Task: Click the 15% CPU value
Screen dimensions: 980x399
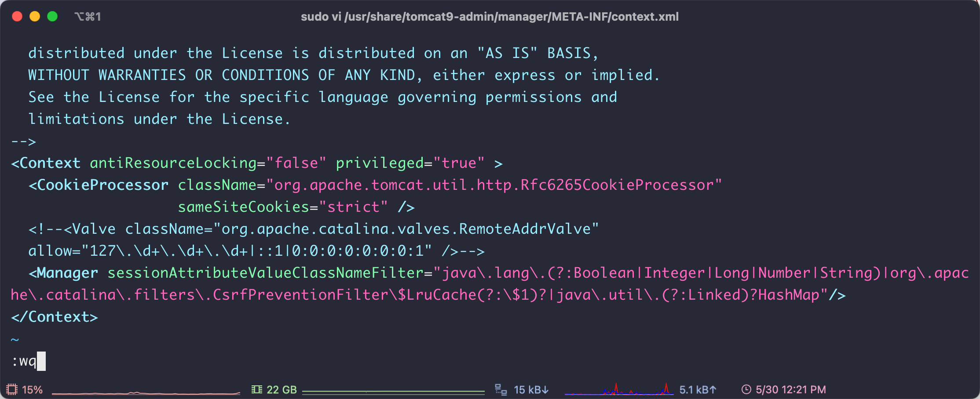Action: pos(32,390)
